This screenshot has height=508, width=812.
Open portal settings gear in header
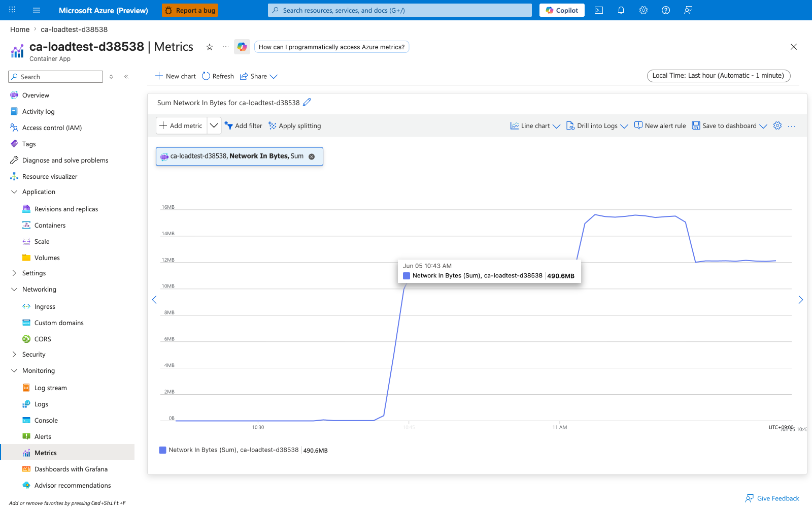644,10
